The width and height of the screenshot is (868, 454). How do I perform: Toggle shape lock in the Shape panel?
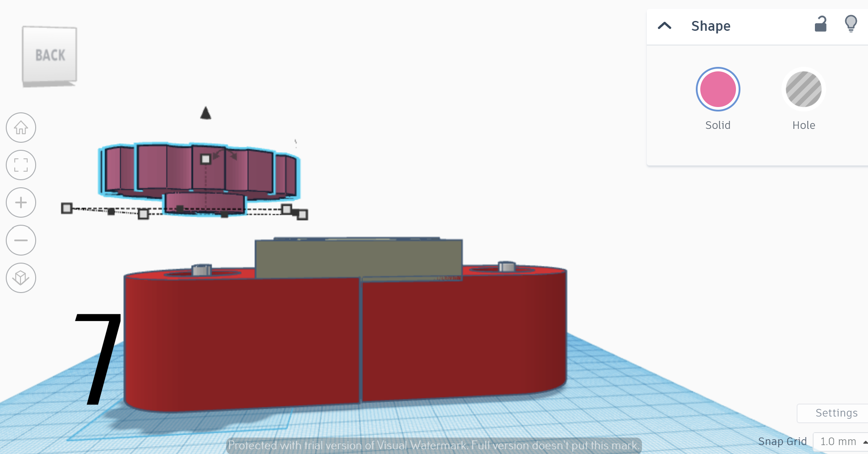[821, 25]
